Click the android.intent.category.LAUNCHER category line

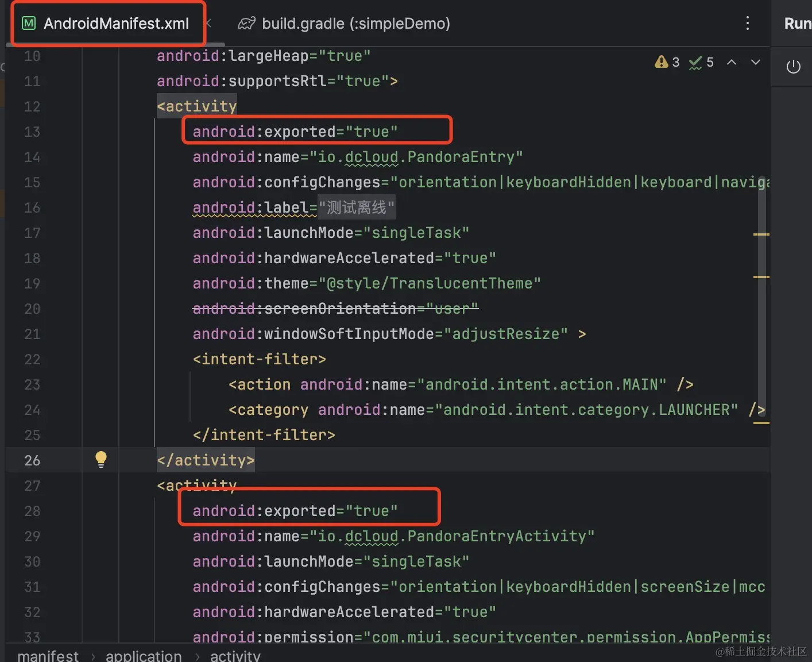(x=497, y=410)
